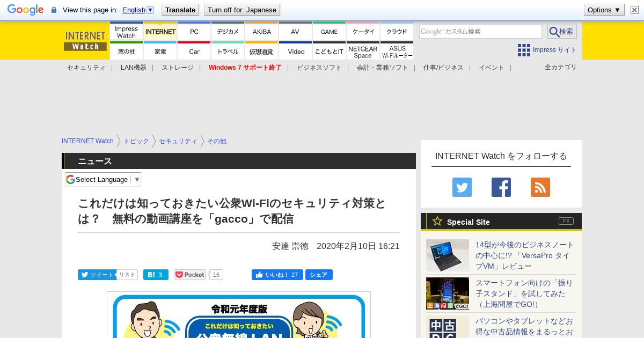Click the Translate button

coord(180,10)
